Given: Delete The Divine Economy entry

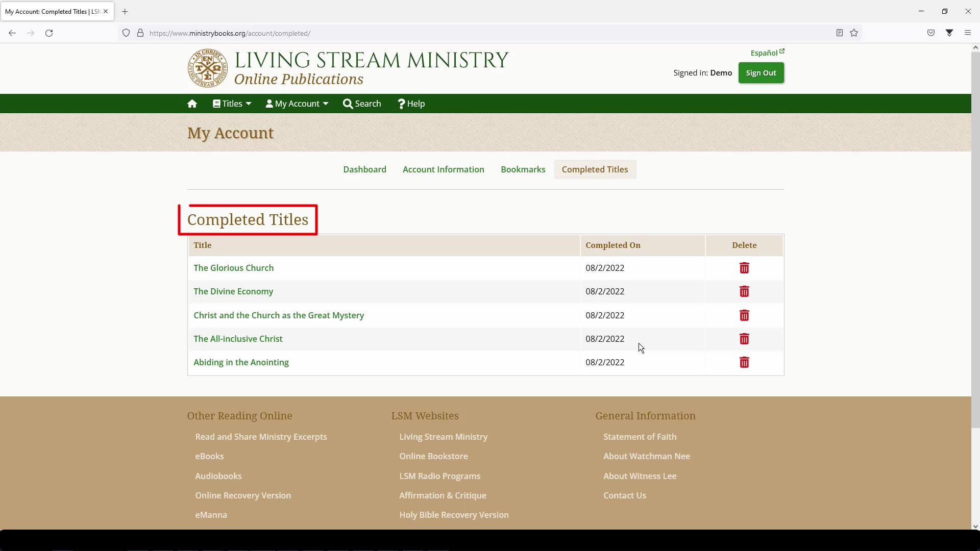Looking at the screenshot, I should tap(744, 291).
